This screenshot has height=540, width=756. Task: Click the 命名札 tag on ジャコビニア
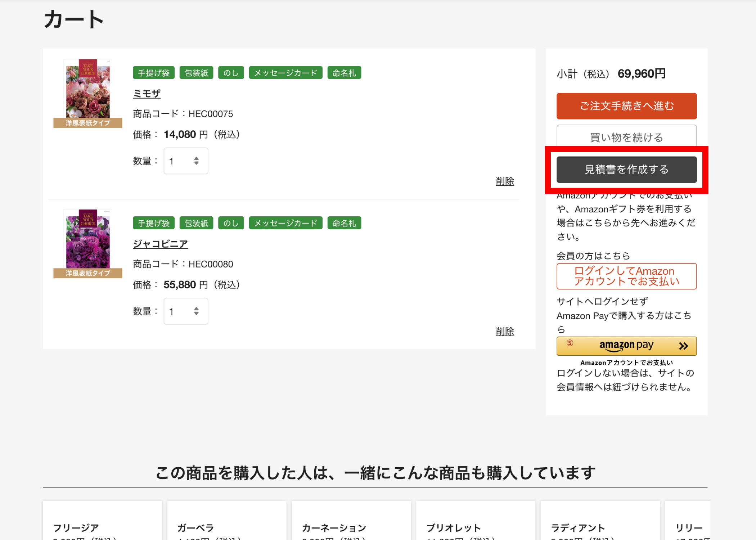[344, 223]
